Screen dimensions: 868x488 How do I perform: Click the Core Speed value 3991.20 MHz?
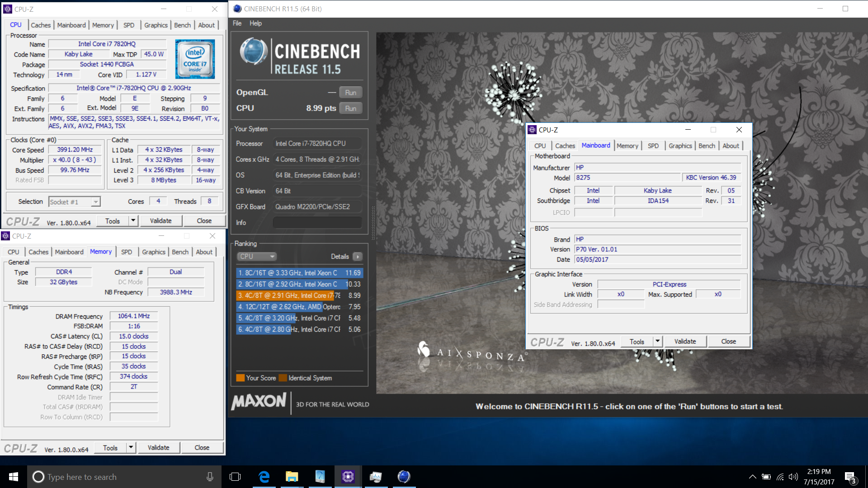(x=75, y=150)
